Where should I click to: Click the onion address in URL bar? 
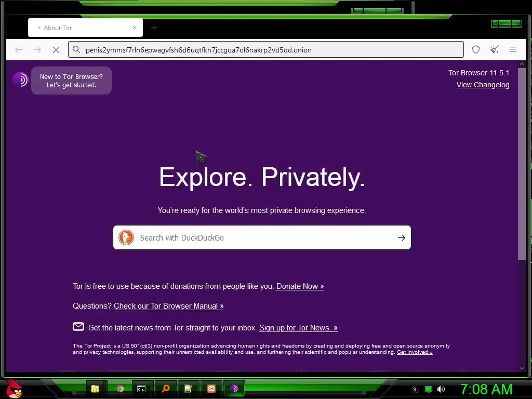pos(198,50)
